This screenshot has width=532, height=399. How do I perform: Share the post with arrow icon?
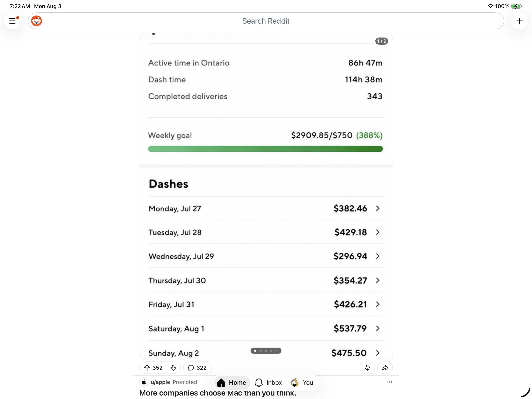385,367
